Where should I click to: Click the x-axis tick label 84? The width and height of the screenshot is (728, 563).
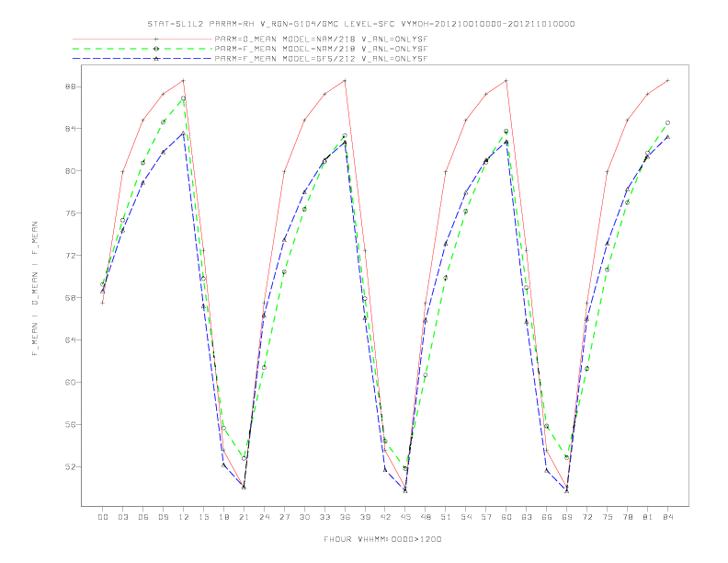(668, 517)
